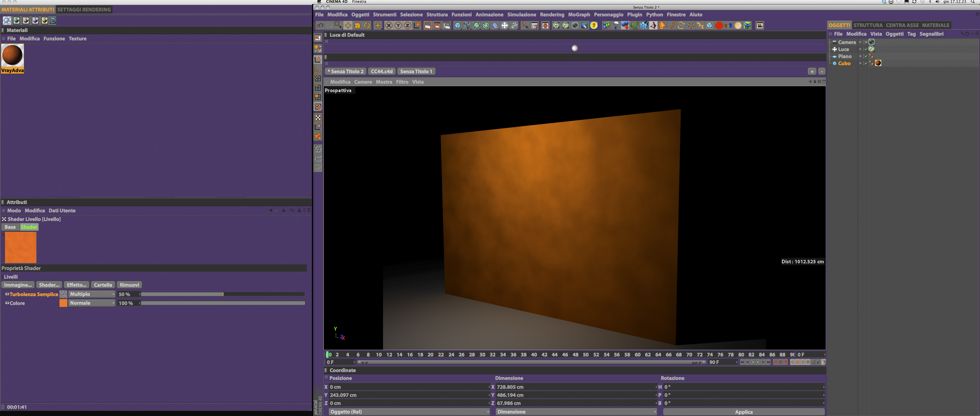Click the orange Colore layer swatch
Viewport: 980px width, 416px height.
(x=63, y=303)
